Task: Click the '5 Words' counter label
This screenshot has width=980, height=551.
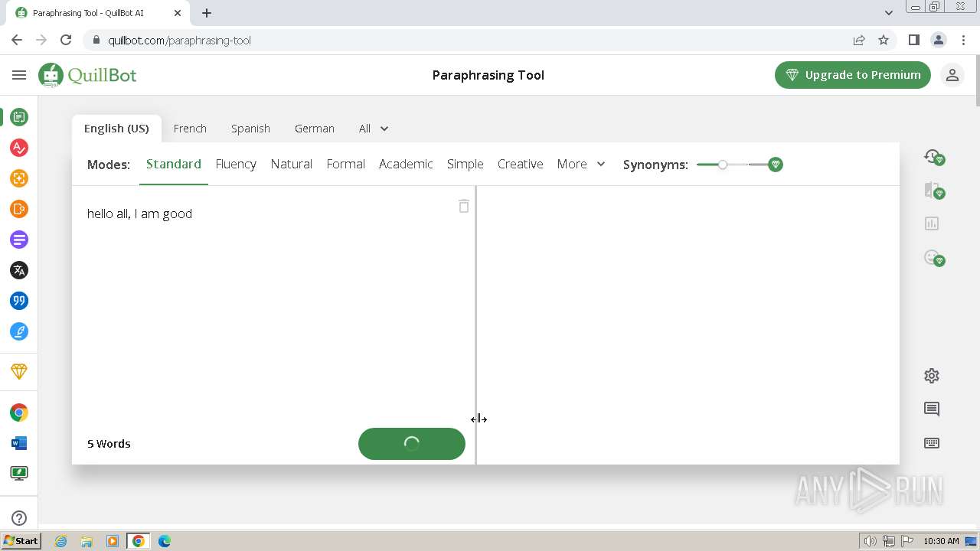Action: [109, 444]
